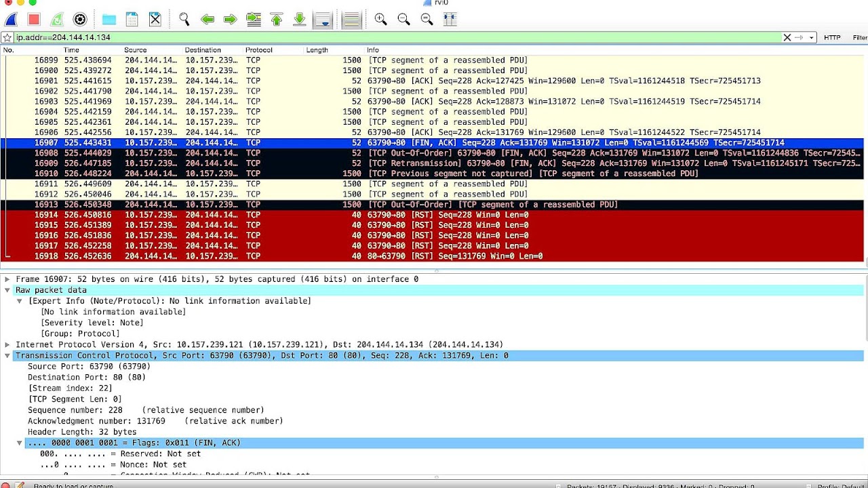The height and width of the screenshot is (488, 868).
Task: Reset text size to normal
Action: 427,20
